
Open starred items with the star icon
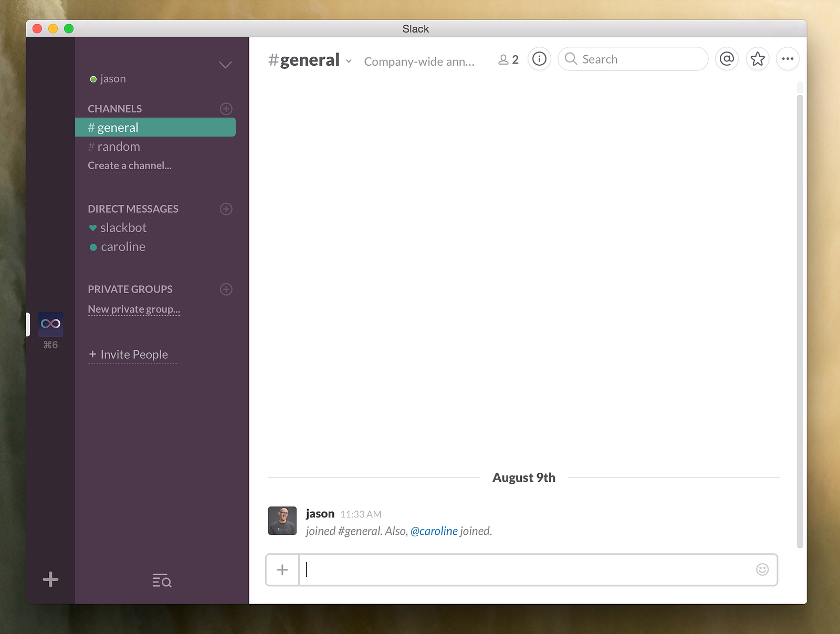pos(758,59)
